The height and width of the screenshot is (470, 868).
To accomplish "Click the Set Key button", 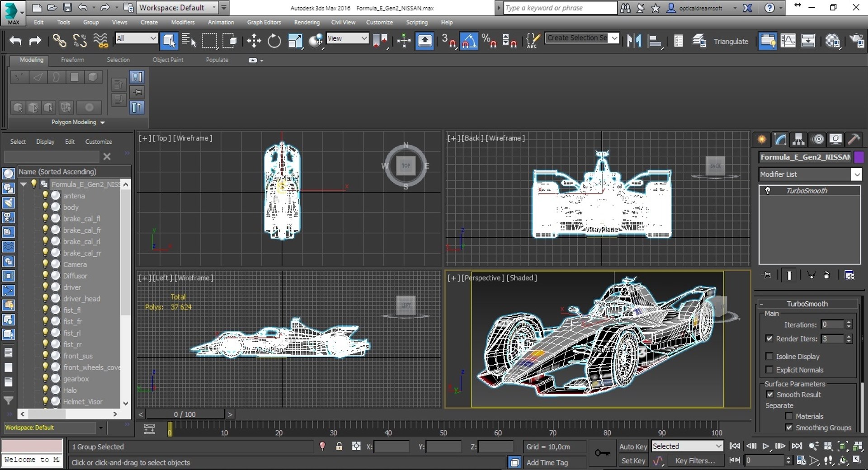I will pos(633,461).
